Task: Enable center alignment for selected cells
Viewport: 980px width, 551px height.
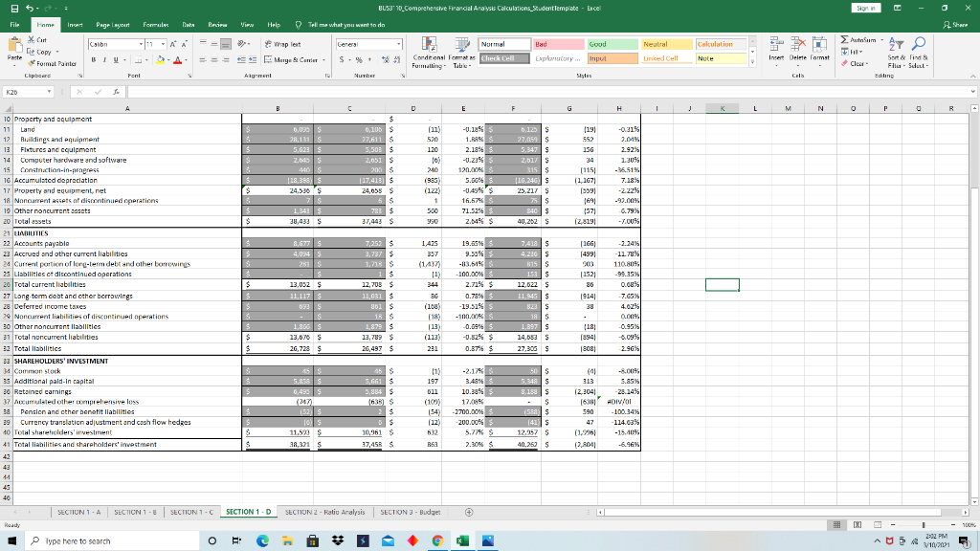Action: click(214, 59)
